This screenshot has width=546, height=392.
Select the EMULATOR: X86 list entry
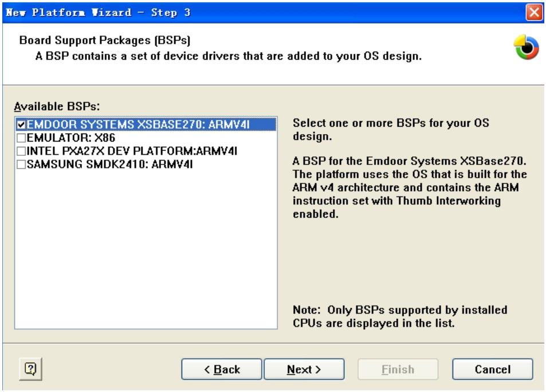point(70,138)
